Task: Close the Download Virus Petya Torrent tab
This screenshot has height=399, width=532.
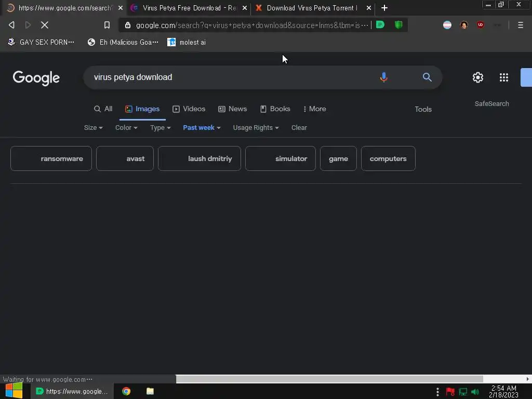Action: coord(369,8)
